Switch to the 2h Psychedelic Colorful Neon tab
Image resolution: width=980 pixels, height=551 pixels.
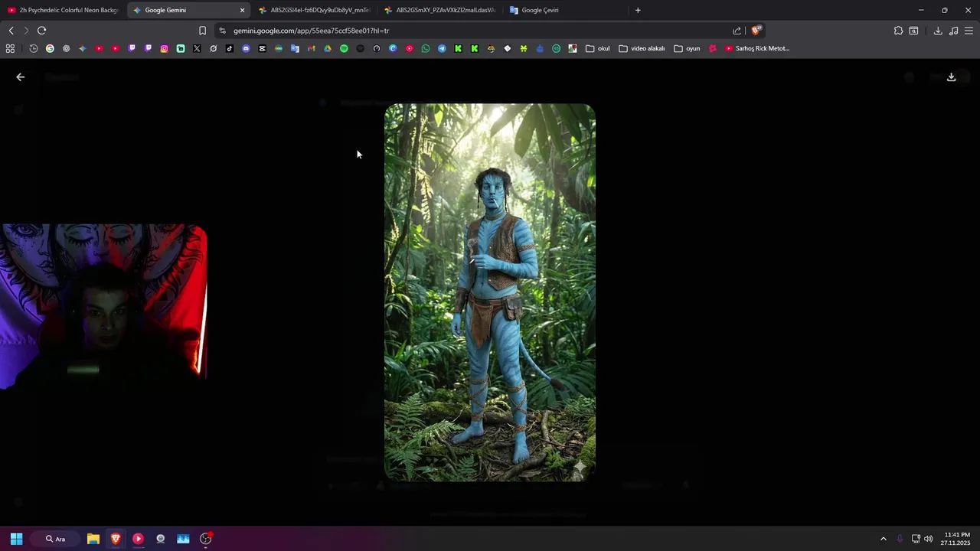(63, 10)
